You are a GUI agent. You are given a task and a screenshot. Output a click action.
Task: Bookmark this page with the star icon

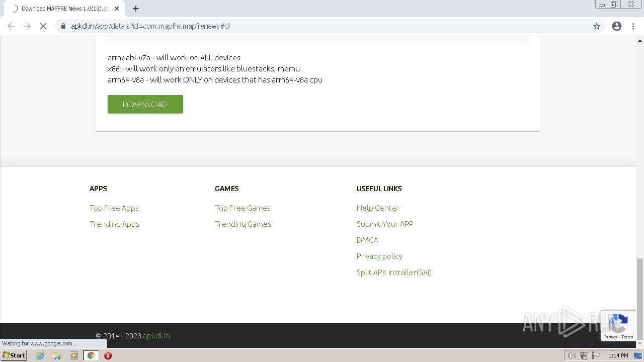[x=597, y=26]
